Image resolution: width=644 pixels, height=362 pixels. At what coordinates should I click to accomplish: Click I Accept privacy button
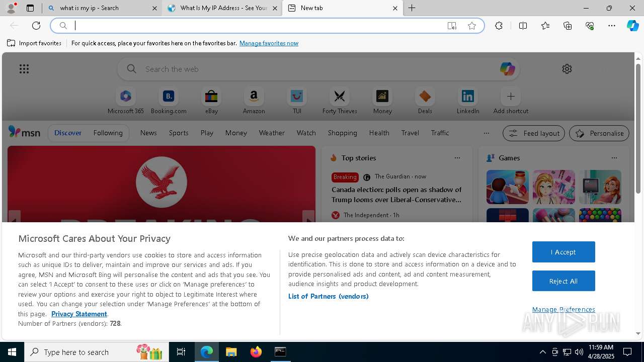pos(563,252)
